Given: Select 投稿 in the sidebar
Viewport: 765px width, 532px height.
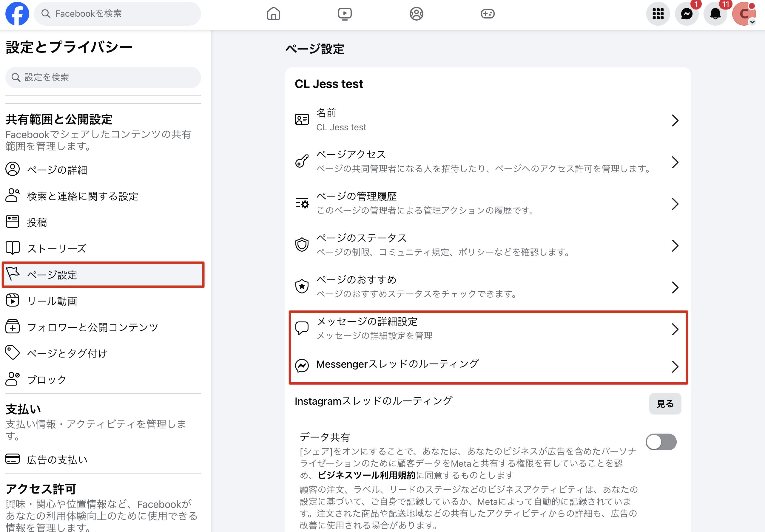Looking at the screenshot, I should pos(103,222).
